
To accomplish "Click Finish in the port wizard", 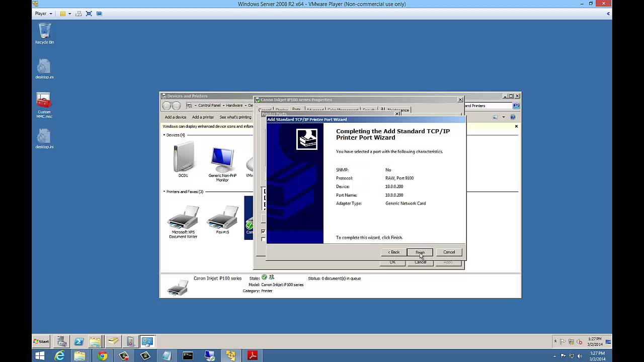I will 420,252.
